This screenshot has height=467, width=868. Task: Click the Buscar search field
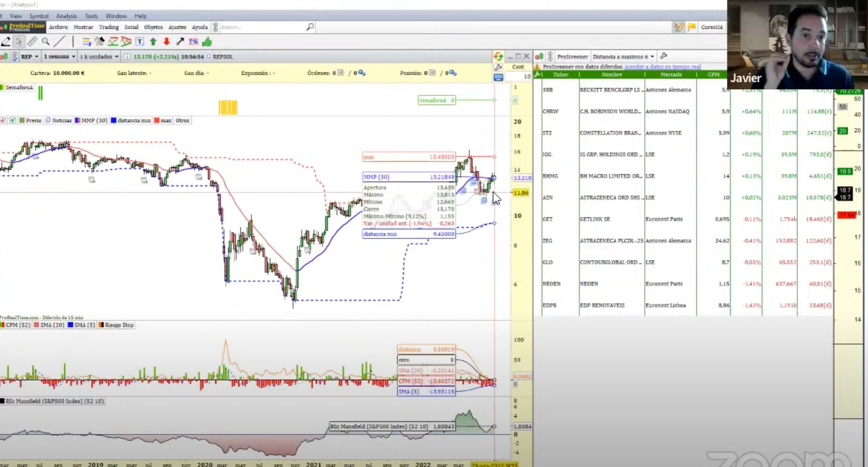pos(263,27)
